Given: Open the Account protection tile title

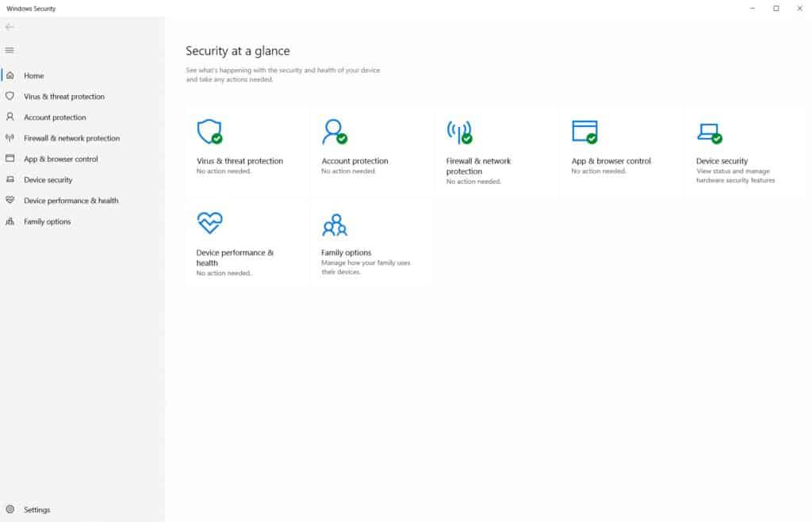Looking at the screenshot, I should 354,161.
